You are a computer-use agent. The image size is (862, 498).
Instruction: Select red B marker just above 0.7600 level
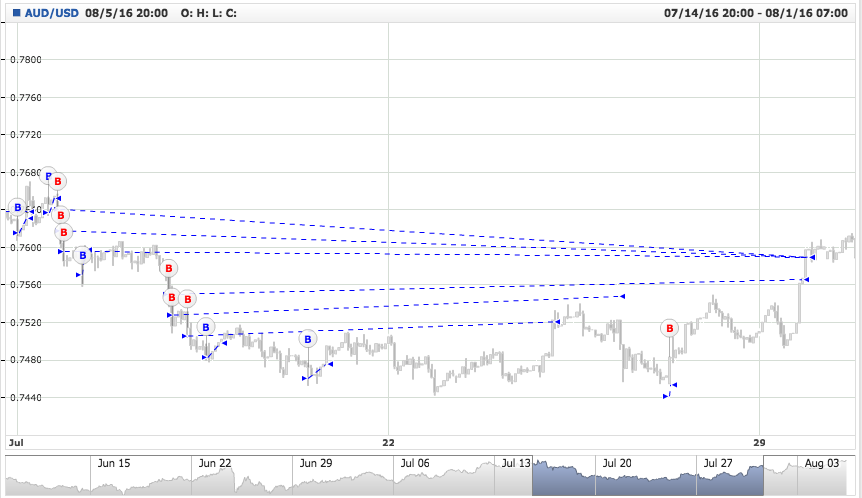tap(64, 233)
